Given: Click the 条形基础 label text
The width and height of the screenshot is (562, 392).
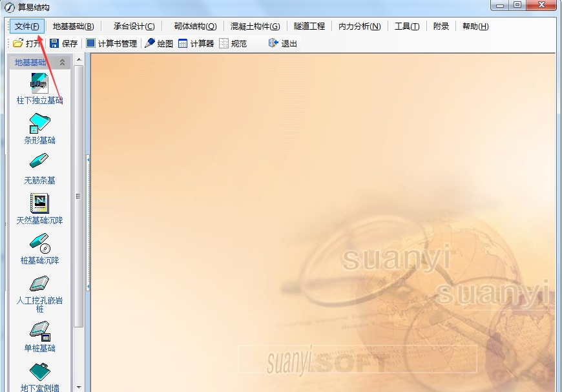Looking at the screenshot, I should (39, 140).
